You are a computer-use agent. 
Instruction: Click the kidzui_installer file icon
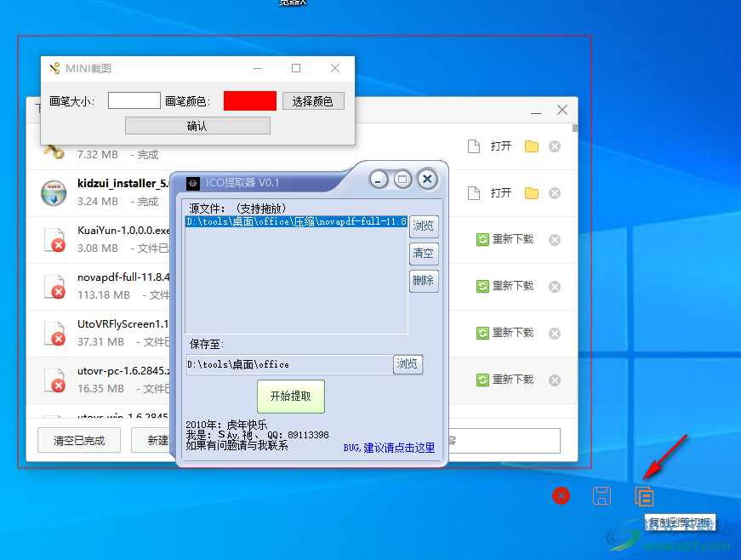tap(54, 192)
